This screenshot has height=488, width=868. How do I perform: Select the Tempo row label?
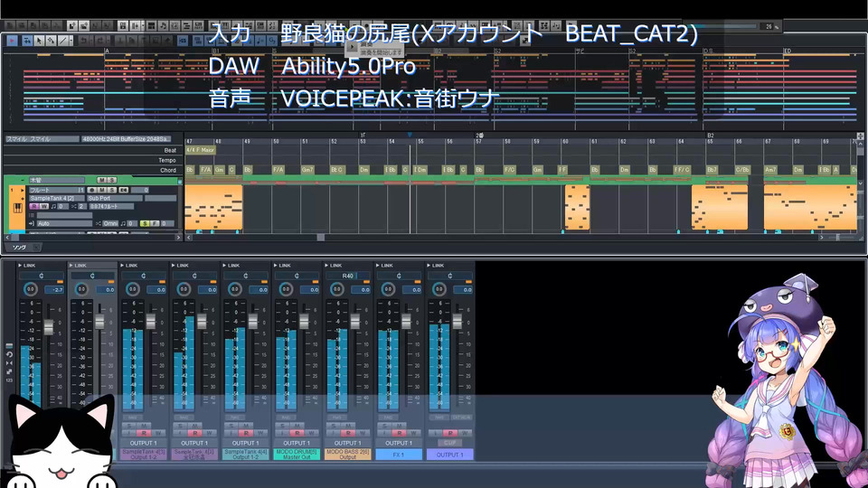[167, 161]
